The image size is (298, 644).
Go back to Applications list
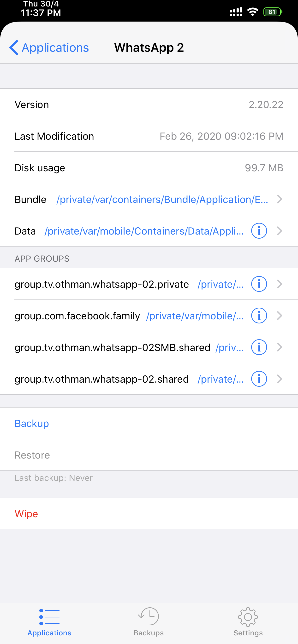coord(49,47)
